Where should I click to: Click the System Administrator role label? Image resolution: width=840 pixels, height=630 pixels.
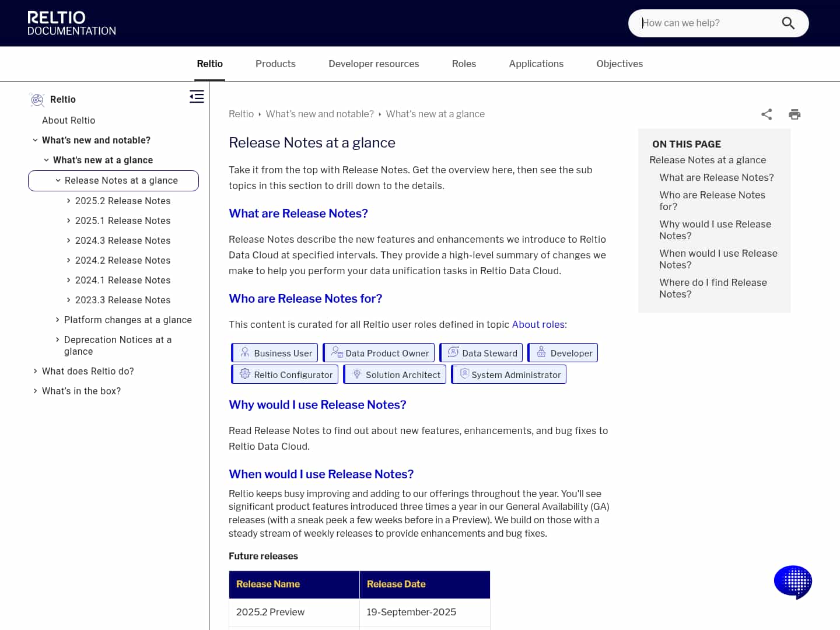coord(516,375)
